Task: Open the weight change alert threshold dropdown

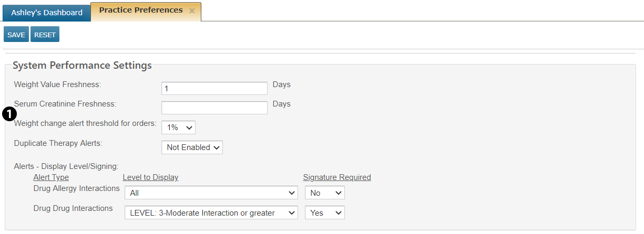Action: pyautogui.click(x=178, y=127)
